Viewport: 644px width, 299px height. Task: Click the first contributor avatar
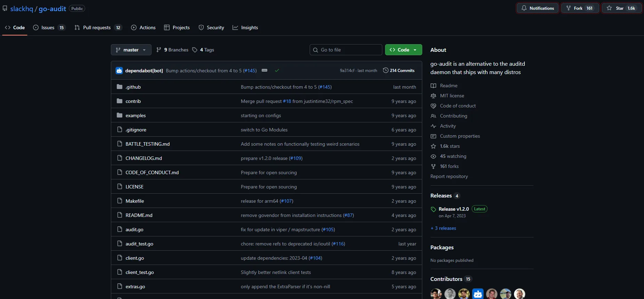click(436, 294)
